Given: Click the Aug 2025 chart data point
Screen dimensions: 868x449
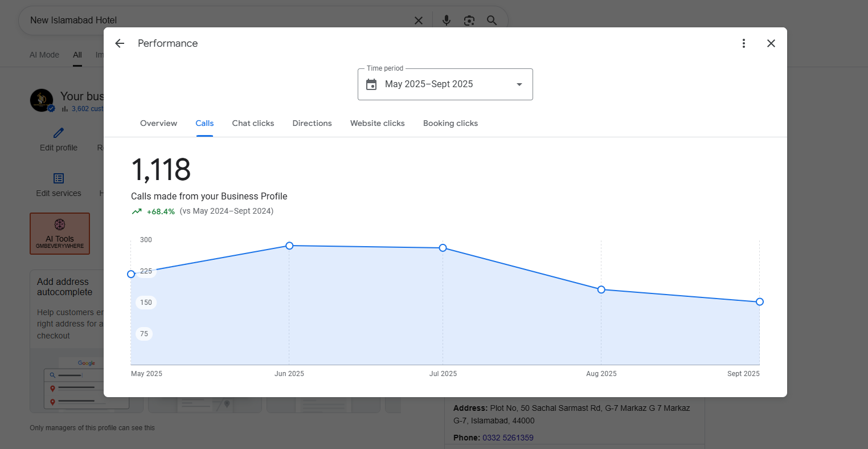Looking at the screenshot, I should 601,289.
